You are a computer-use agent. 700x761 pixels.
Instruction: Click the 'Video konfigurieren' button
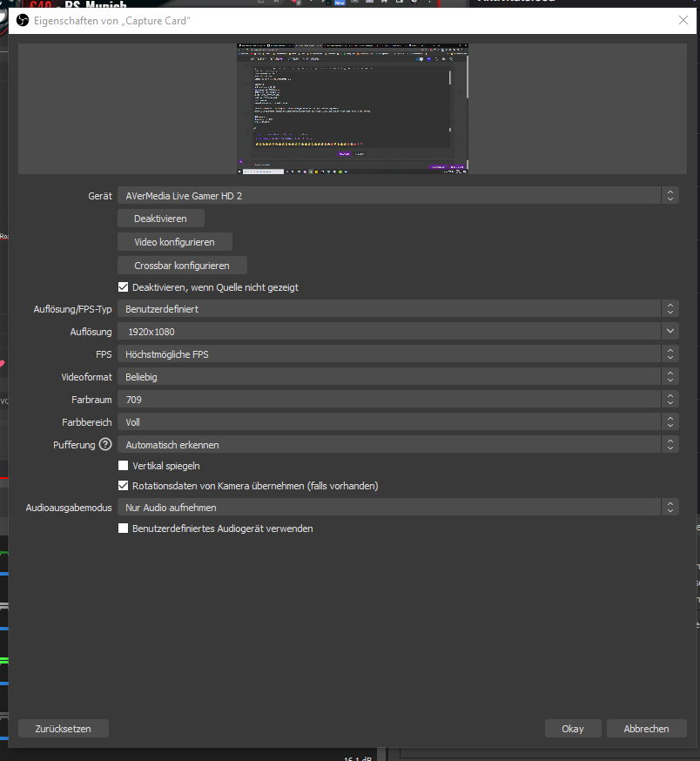(x=175, y=242)
